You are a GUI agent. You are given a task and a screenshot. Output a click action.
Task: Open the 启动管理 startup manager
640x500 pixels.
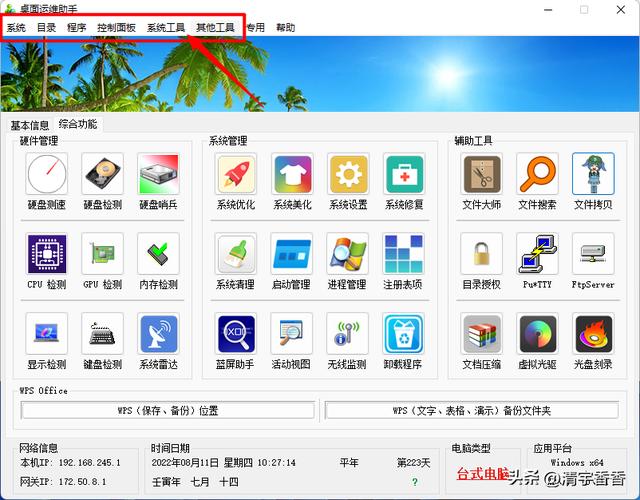tap(291, 254)
